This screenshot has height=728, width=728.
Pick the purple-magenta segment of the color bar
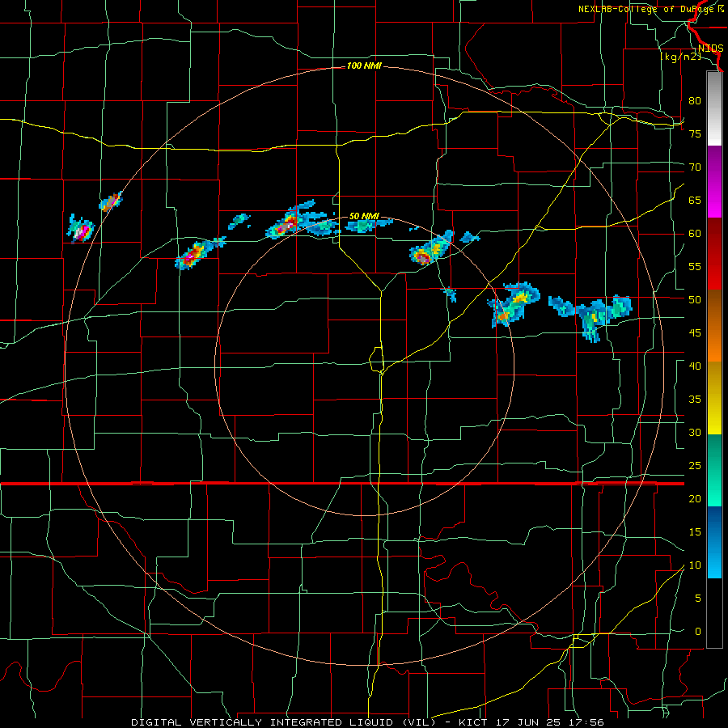[714, 181]
